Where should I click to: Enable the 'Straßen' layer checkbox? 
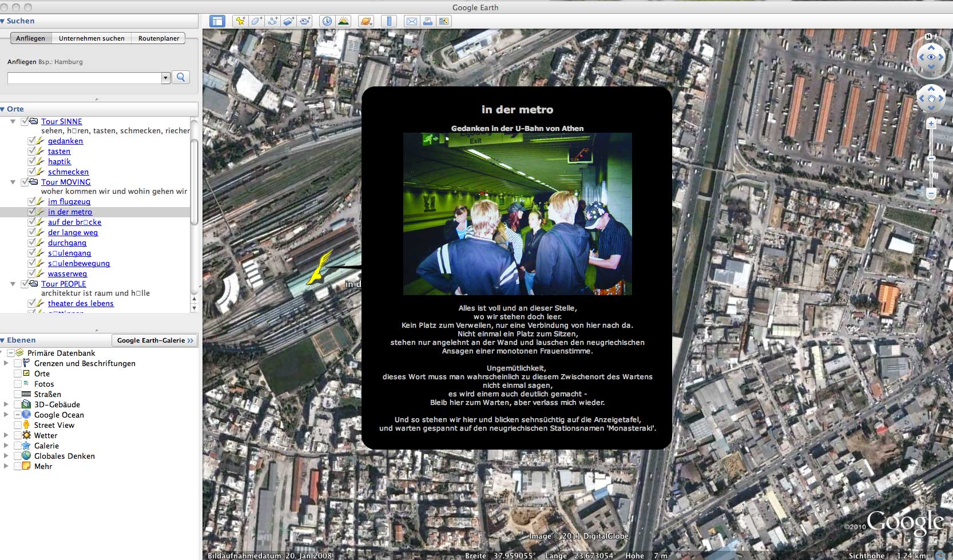click(18, 394)
